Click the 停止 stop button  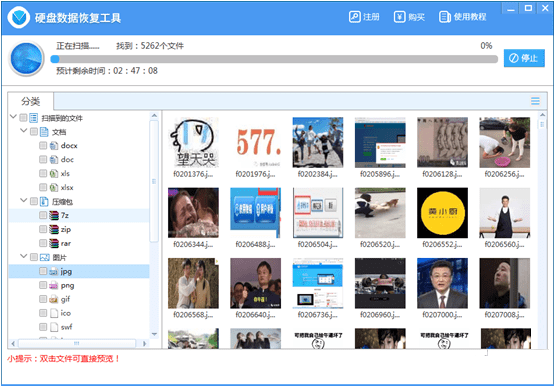click(x=524, y=58)
